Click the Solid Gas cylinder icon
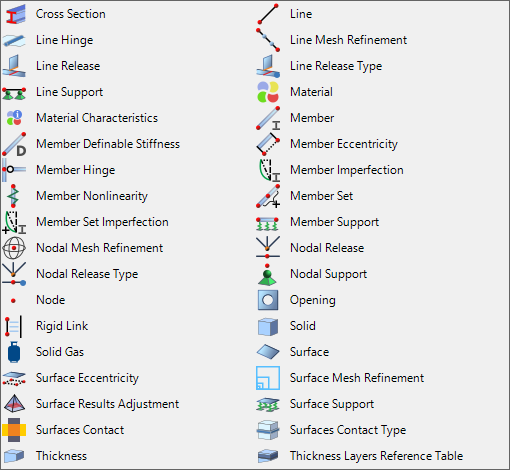Viewport: 510px width, 470px height. pyautogui.click(x=14, y=352)
